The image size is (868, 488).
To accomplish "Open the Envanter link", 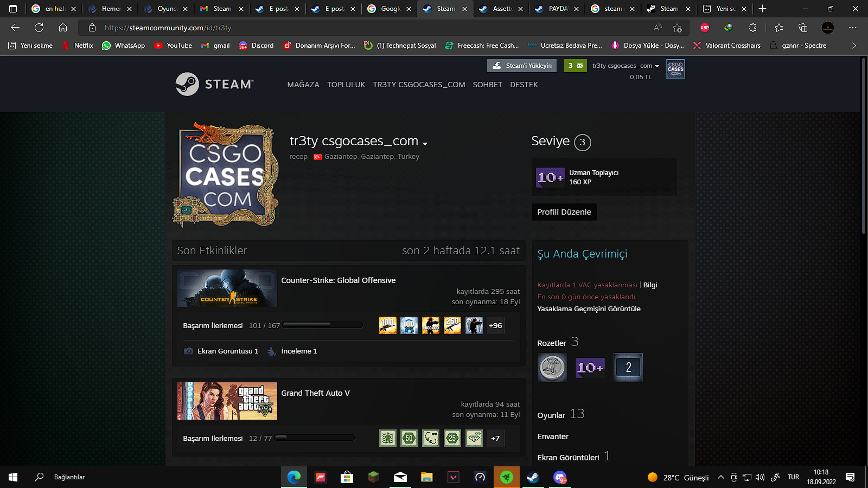I will coord(553,436).
